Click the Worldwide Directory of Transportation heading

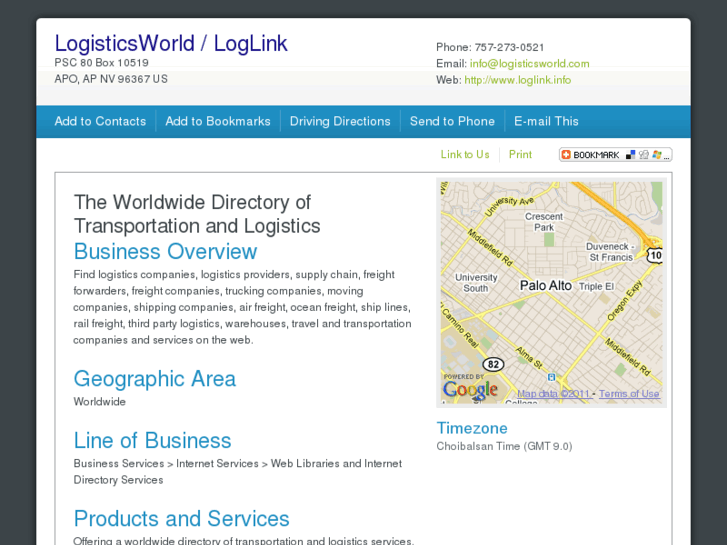click(x=197, y=214)
